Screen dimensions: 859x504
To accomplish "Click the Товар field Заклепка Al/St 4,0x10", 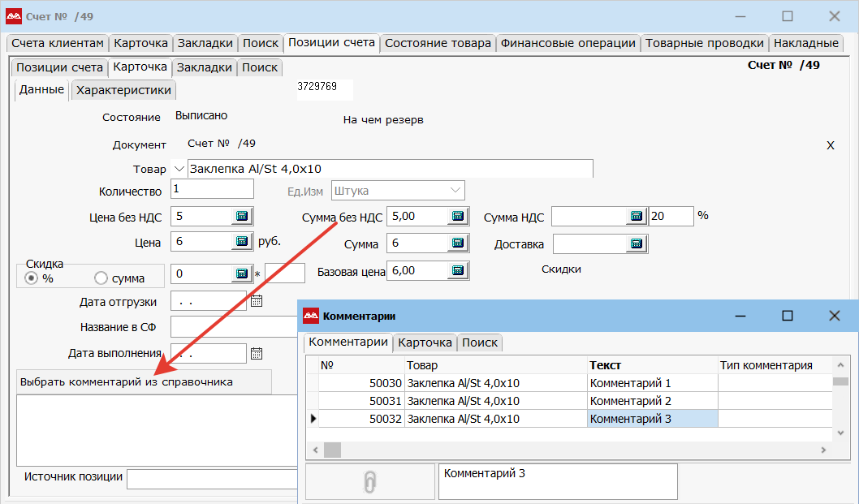I will tap(390, 169).
